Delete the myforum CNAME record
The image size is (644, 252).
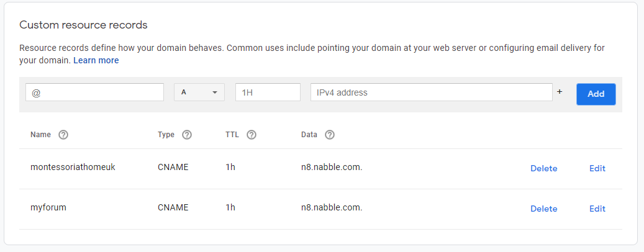(543, 209)
